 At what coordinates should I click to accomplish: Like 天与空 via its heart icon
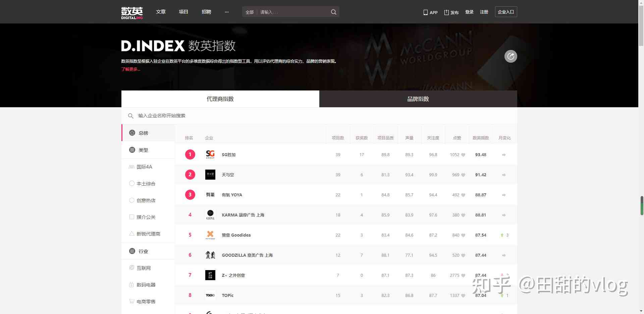coord(463,175)
